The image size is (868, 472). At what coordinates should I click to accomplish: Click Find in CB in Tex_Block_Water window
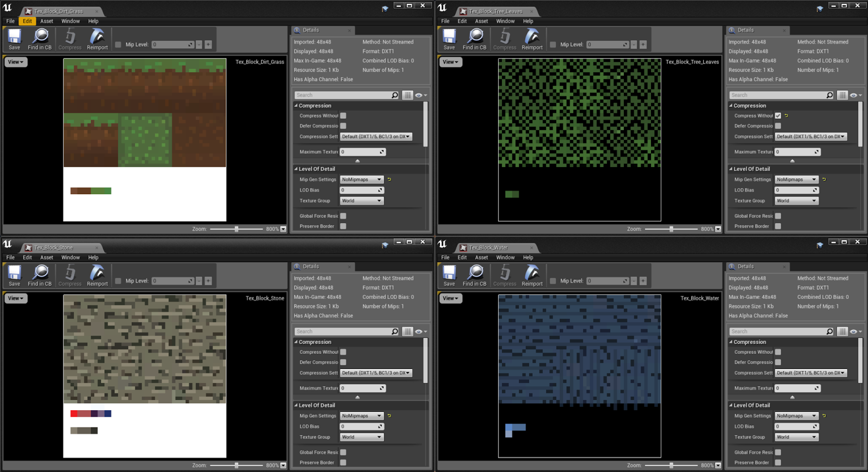(475, 275)
